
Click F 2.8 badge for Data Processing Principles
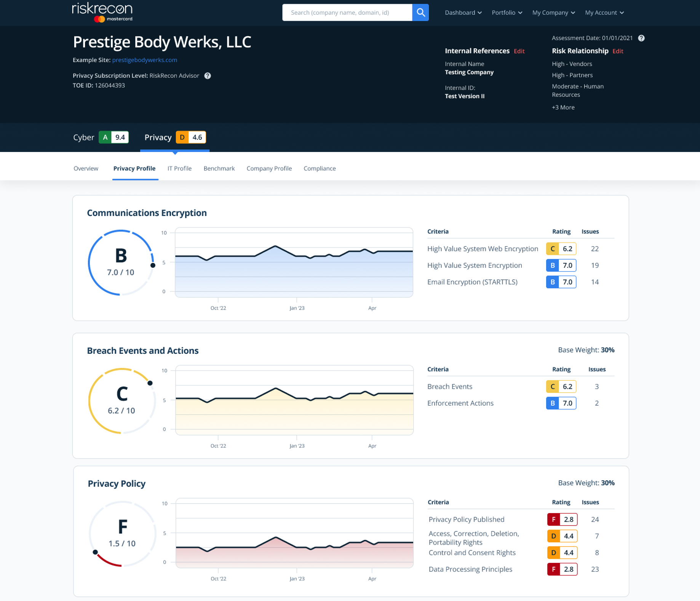(x=562, y=569)
